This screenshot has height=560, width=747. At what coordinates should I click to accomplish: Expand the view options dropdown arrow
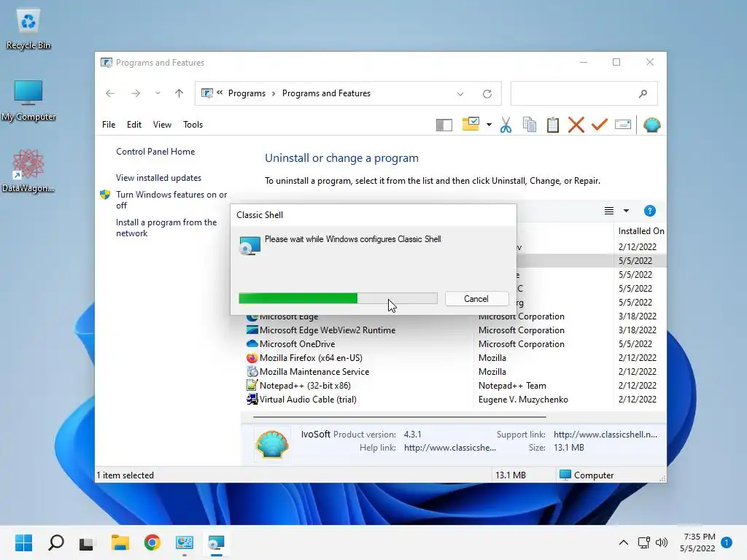626,211
